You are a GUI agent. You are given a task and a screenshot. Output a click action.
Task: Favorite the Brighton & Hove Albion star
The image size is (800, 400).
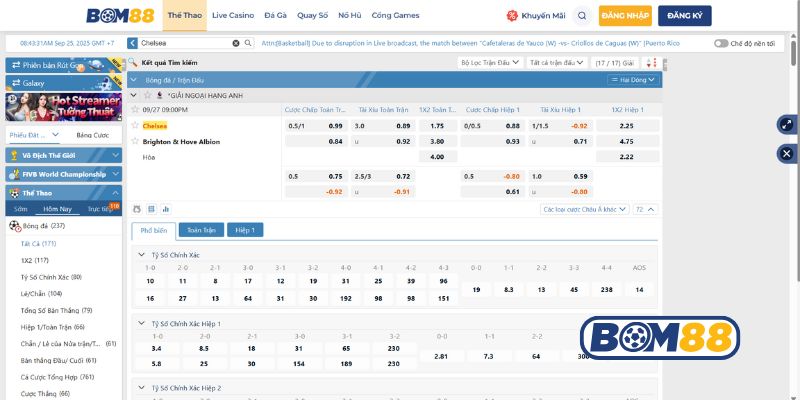135,142
